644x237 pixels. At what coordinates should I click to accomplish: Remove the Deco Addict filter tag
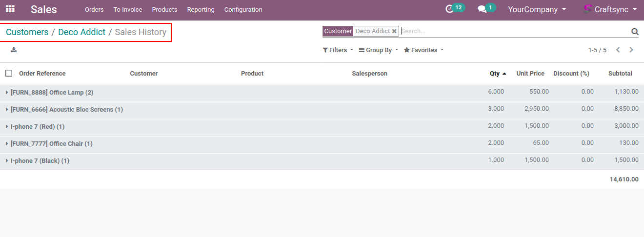pyautogui.click(x=394, y=31)
